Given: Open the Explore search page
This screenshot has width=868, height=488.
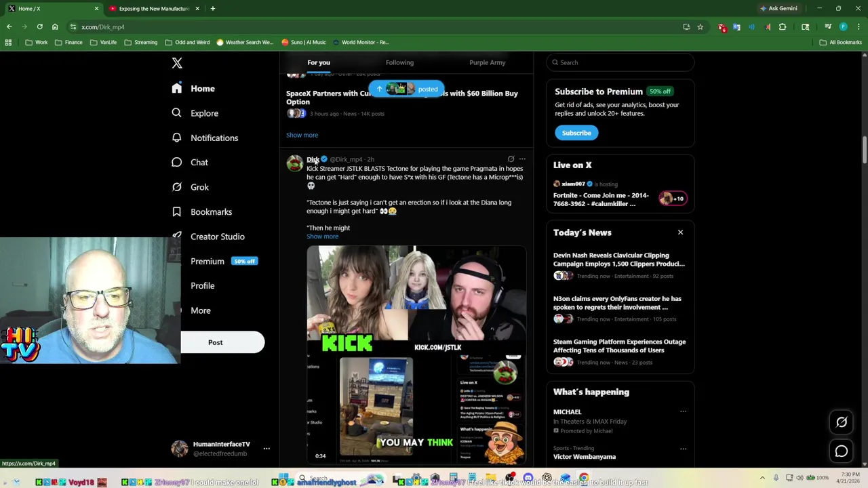Looking at the screenshot, I should coord(195,113).
